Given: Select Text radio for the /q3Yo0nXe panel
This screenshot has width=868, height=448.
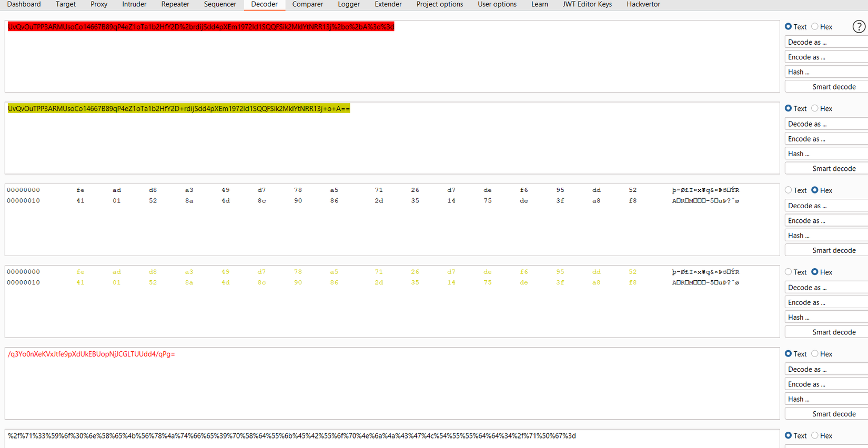Looking at the screenshot, I should point(788,354).
